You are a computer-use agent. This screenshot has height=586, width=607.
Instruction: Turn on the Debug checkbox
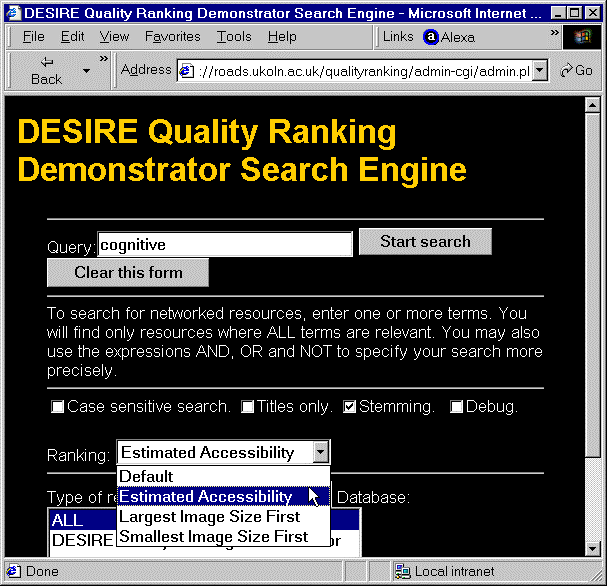pos(457,407)
